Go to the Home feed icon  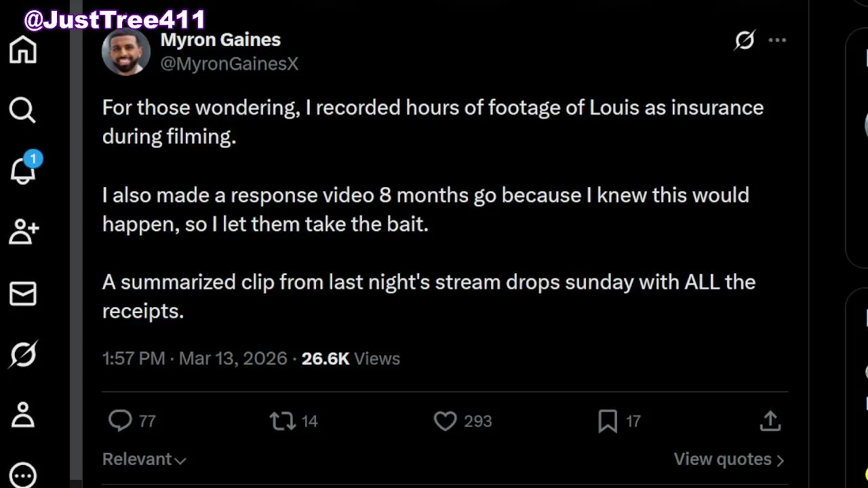click(x=23, y=50)
